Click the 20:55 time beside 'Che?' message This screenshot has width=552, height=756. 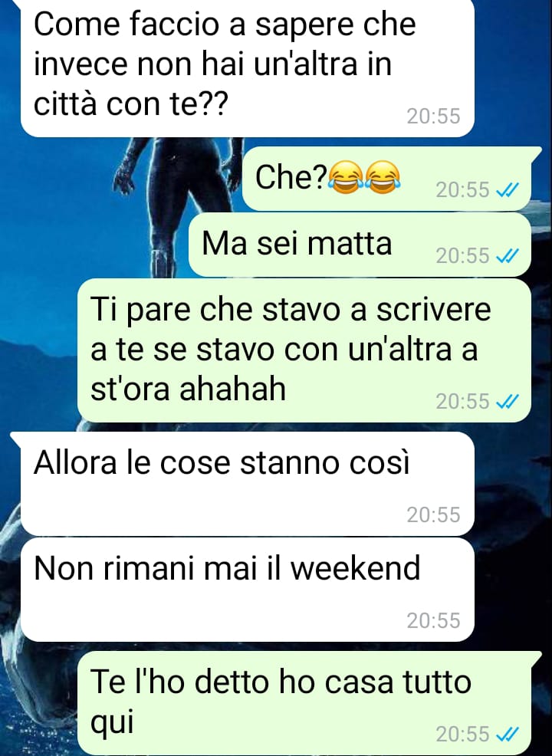coord(463,190)
